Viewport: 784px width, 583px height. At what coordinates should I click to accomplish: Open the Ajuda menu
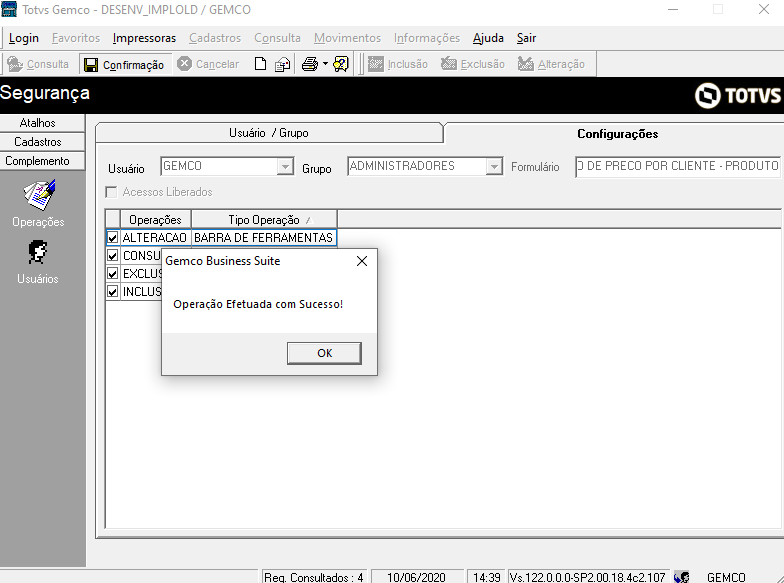pyautogui.click(x=488, y=38)
